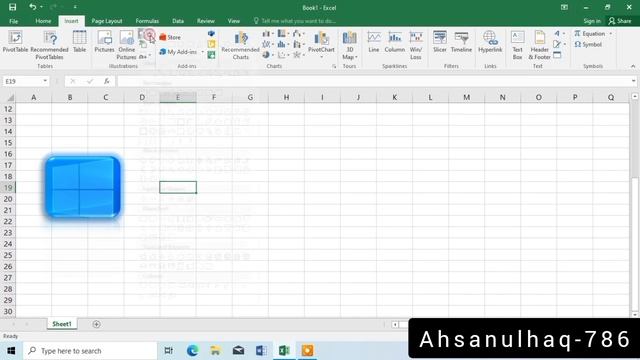640x360 pixels.
Task: Click the taskbar search box
Action: [90, 351]
